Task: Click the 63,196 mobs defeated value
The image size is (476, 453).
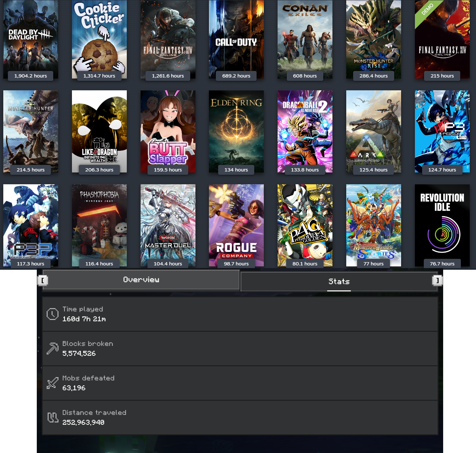Action: click(x=74, y=388)
